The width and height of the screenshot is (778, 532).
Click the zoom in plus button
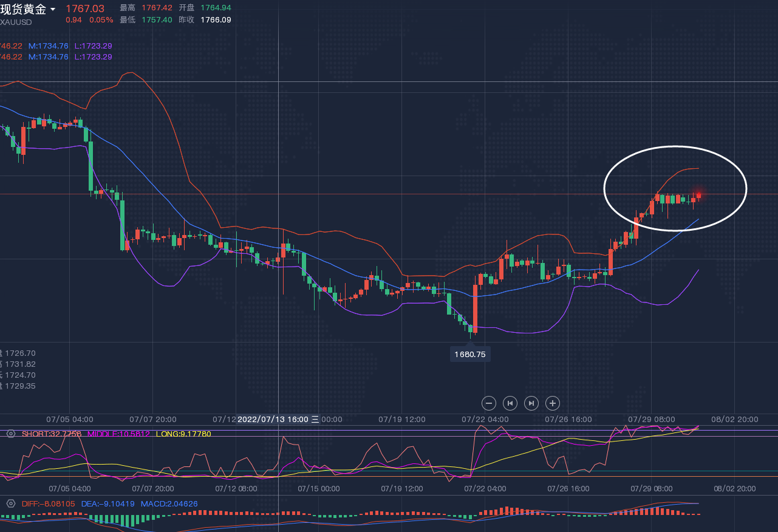(x=552, y=403)
